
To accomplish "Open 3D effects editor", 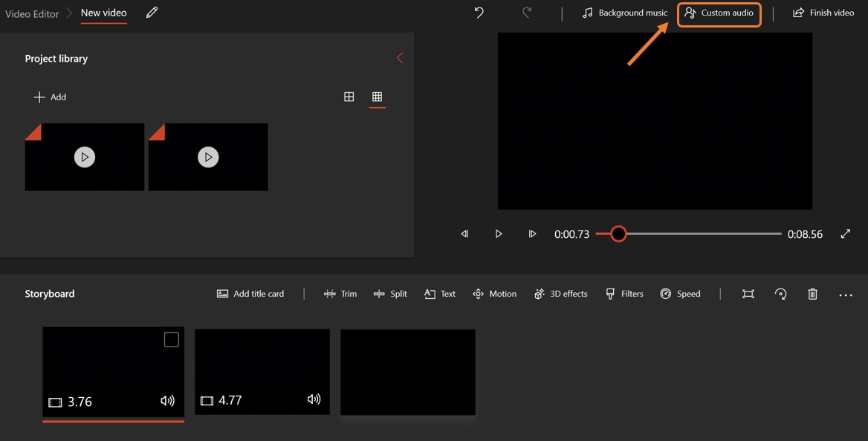I will 560,294.
